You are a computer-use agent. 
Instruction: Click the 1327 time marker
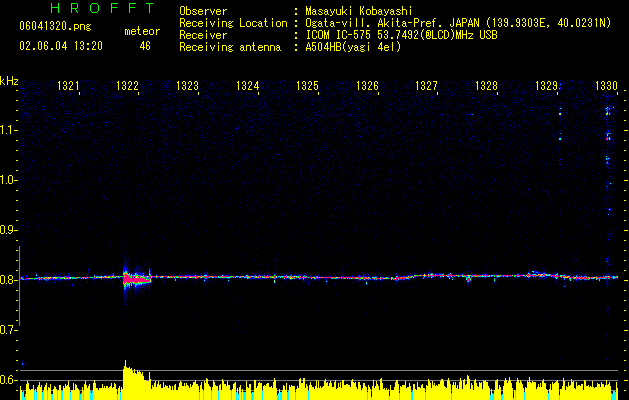click(426, 86)
